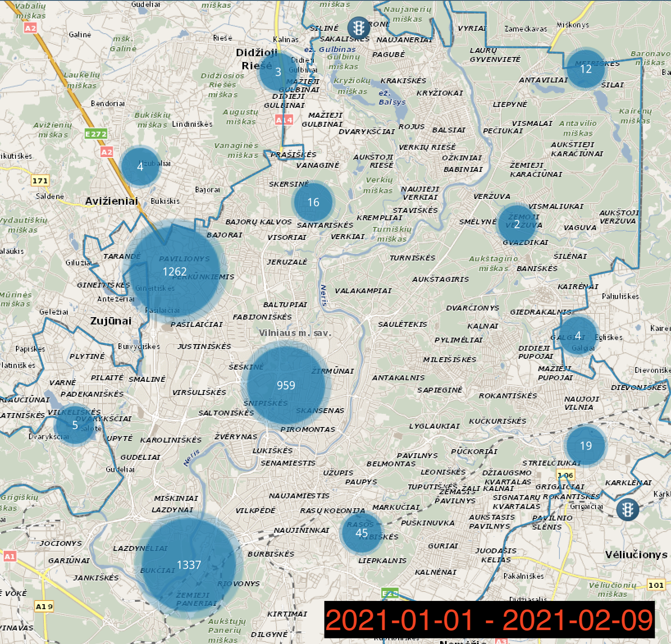Click the cluster marker labeled 19
This screenshot has height=644, width=671.
tap(586, 445)
